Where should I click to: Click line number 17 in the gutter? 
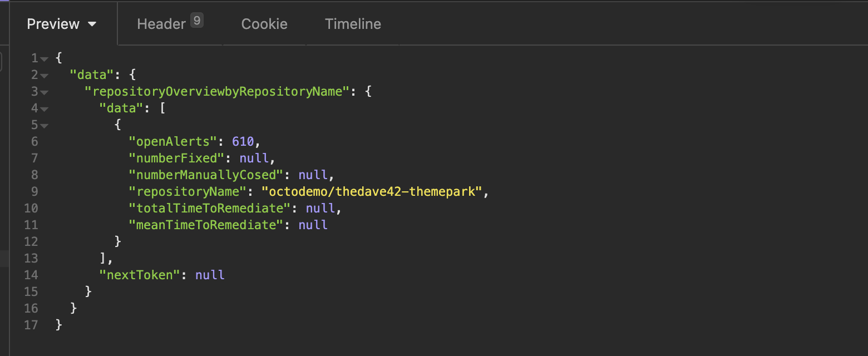(x=31, y=325)
